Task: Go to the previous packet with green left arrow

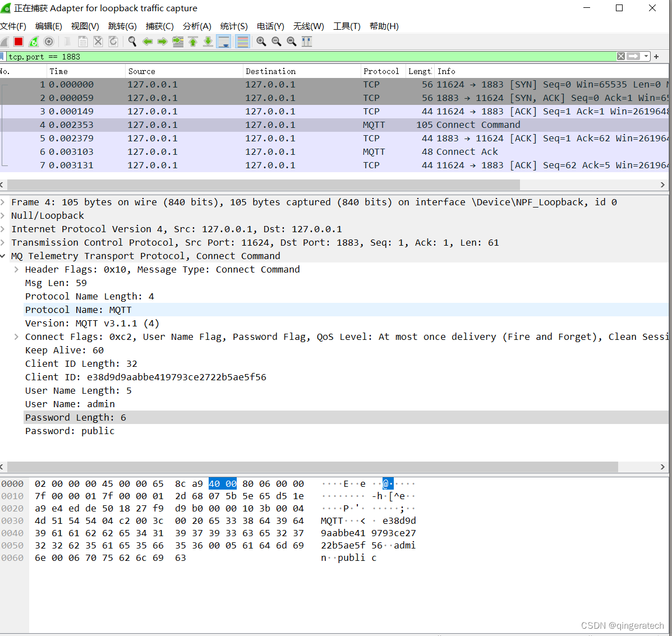Action: click(x=148, y=41)
